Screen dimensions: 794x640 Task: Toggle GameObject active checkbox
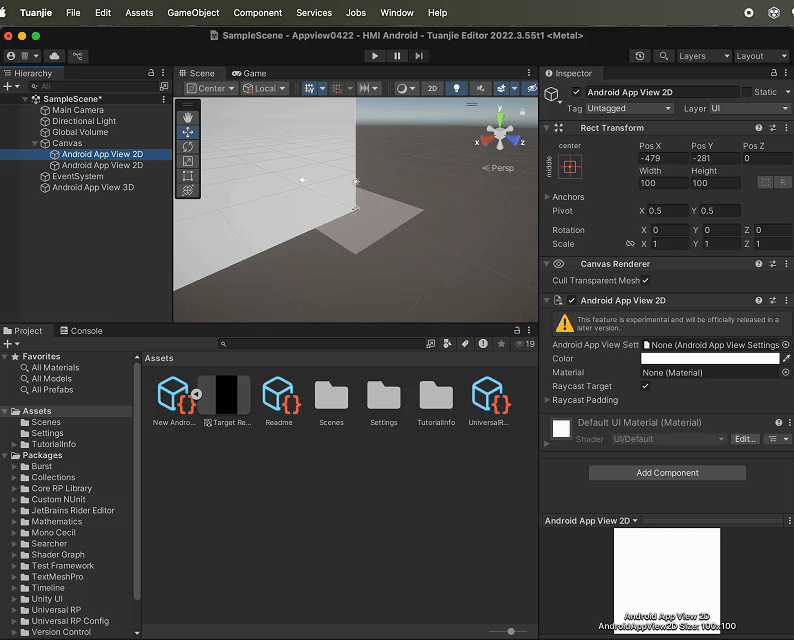576,92
